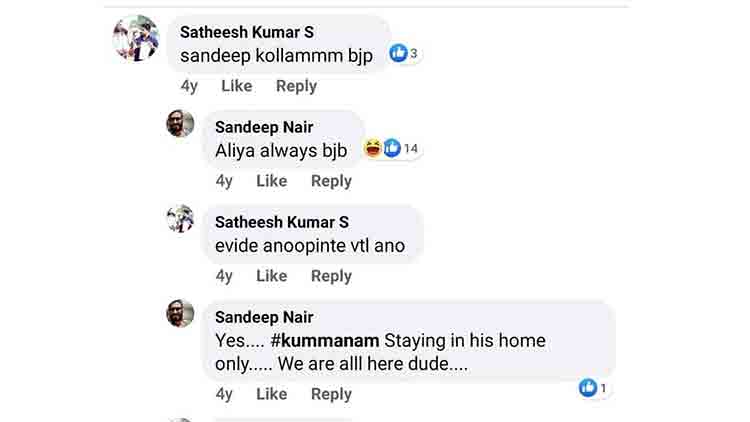Open Satheesh Kumar S's top profile picture
The width and height of the screenshot is (750, 422).
[136, 38]
